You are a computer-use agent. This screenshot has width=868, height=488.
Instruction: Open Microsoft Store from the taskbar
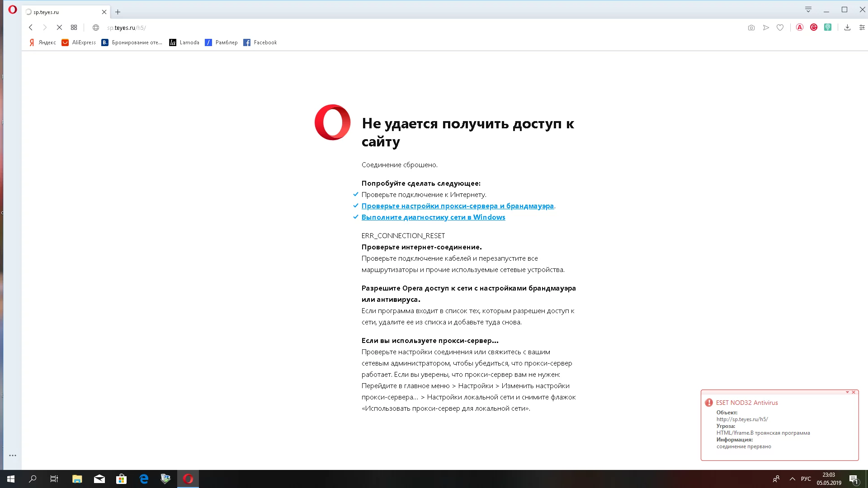121,479
